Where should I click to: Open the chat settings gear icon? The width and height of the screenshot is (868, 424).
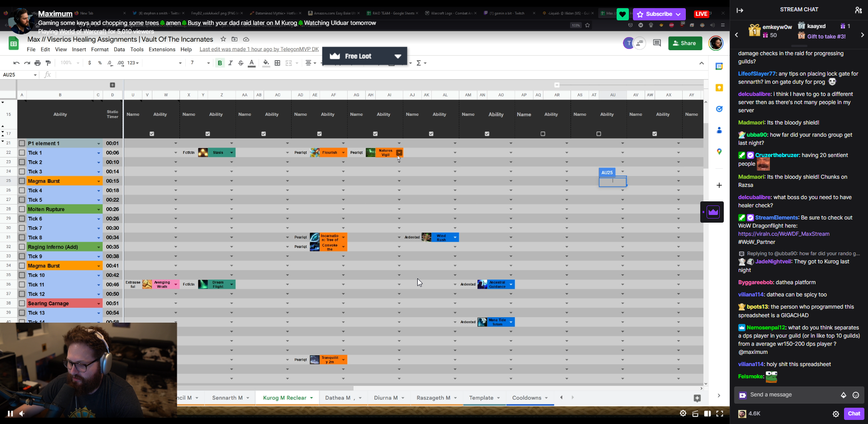click(x=836, y=414)
